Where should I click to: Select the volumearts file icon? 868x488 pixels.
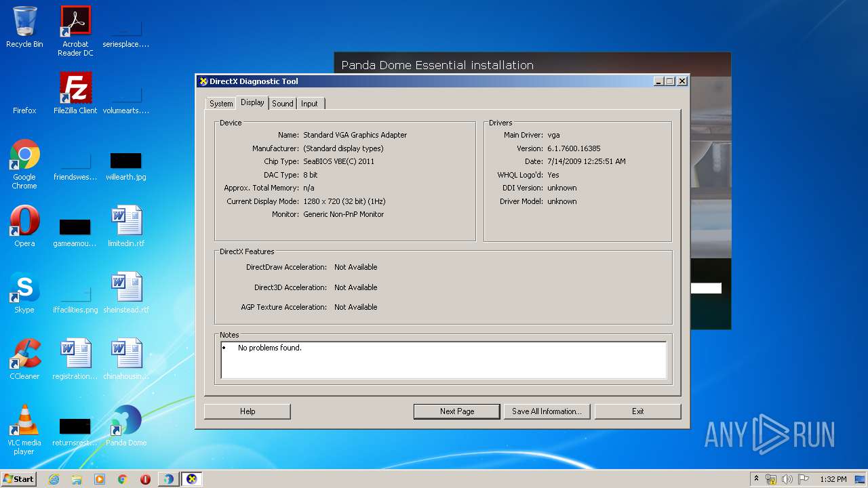click(126, 100)
